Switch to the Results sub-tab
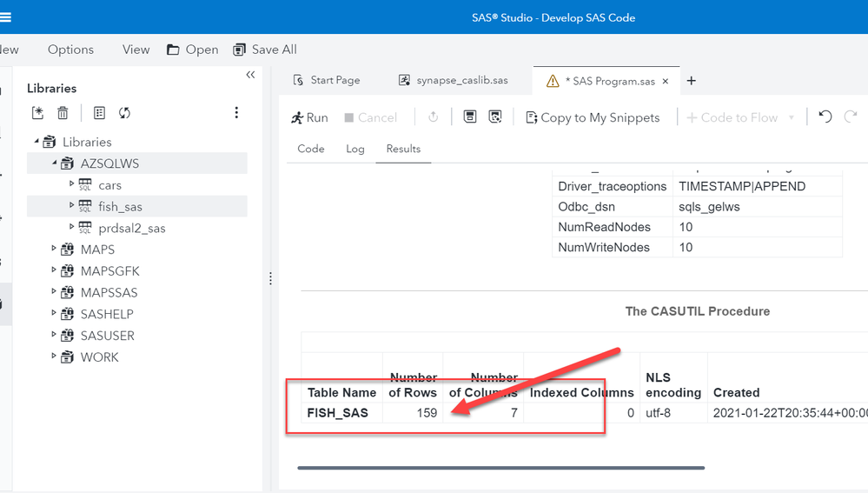Screen dimensions: 868x493 [x=403, y=149]
